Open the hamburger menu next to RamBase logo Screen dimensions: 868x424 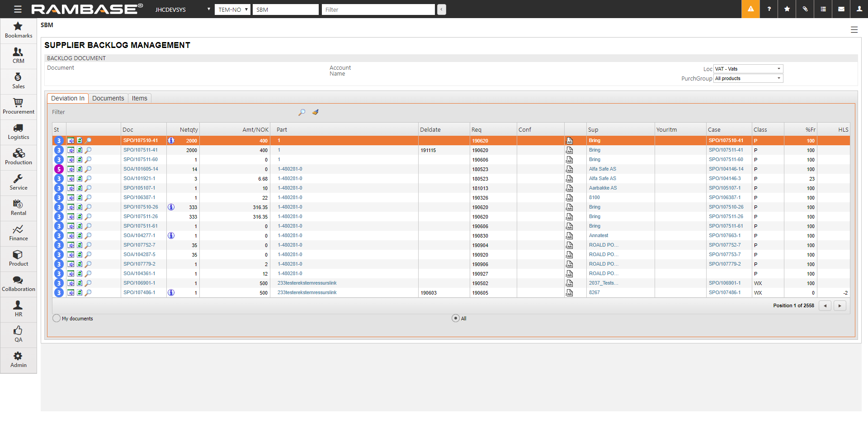[x=18, y=9]
